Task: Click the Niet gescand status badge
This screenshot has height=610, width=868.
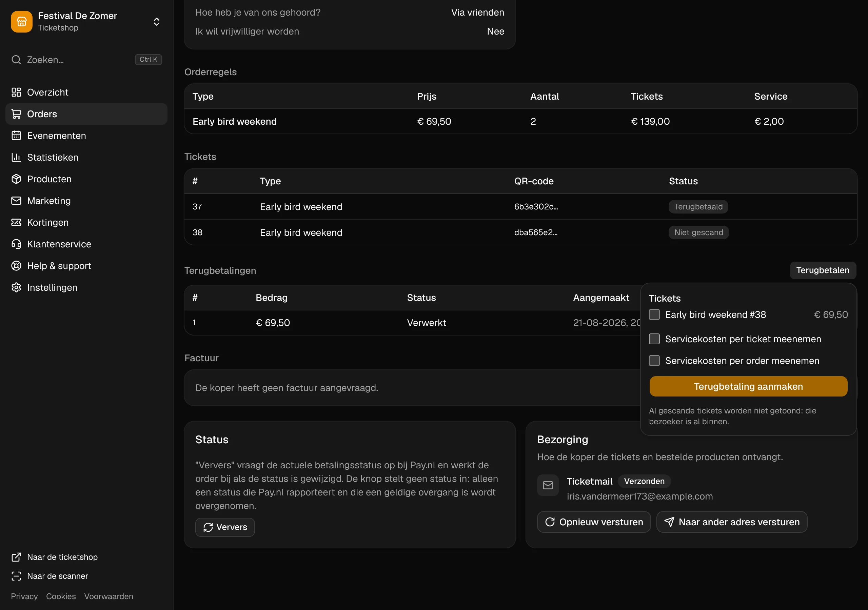Action: 698,232
